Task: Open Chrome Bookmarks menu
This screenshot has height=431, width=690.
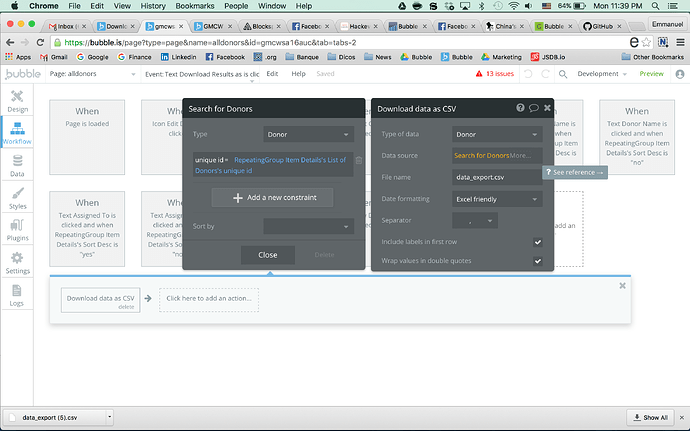Action: [195, 6]
